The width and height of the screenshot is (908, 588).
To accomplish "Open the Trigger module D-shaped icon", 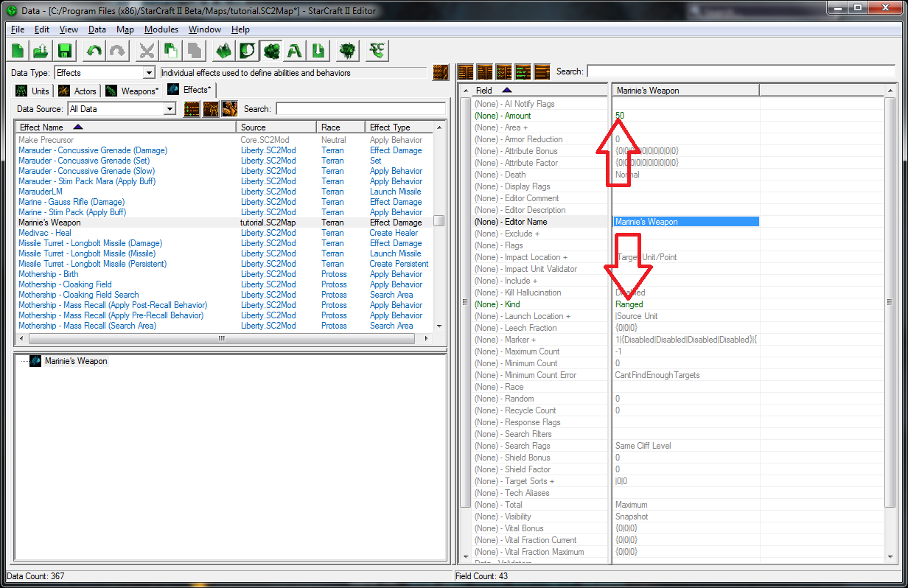I will pyautogui.click(x=248, y=51).
